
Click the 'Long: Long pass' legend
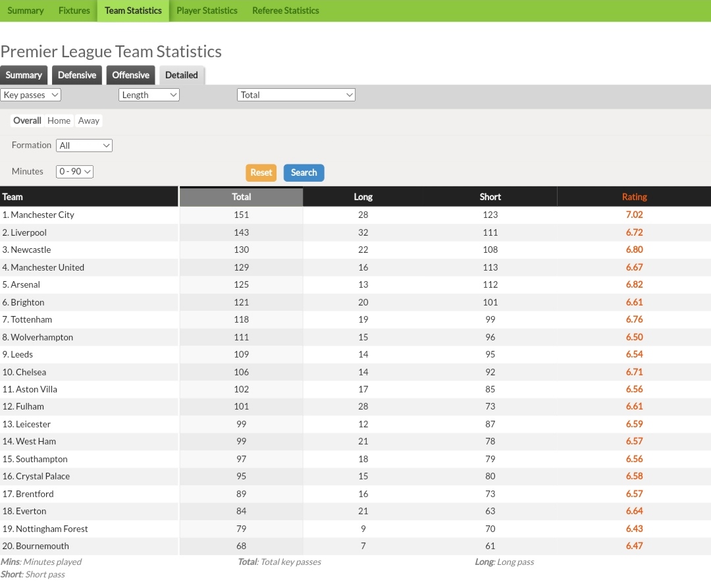tap(504, 562)
